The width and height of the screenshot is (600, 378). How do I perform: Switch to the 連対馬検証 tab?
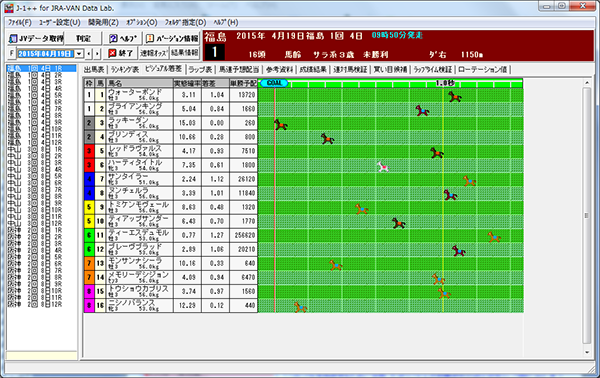tap(350, 70)
